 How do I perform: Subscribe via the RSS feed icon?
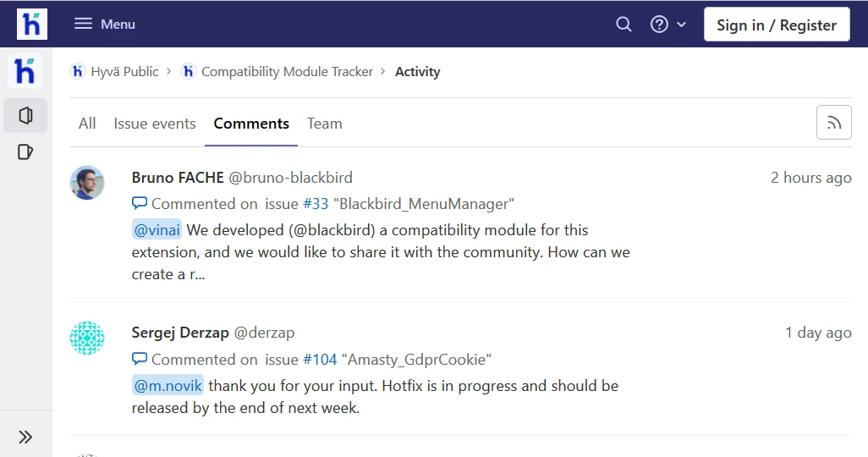(833, 123)
